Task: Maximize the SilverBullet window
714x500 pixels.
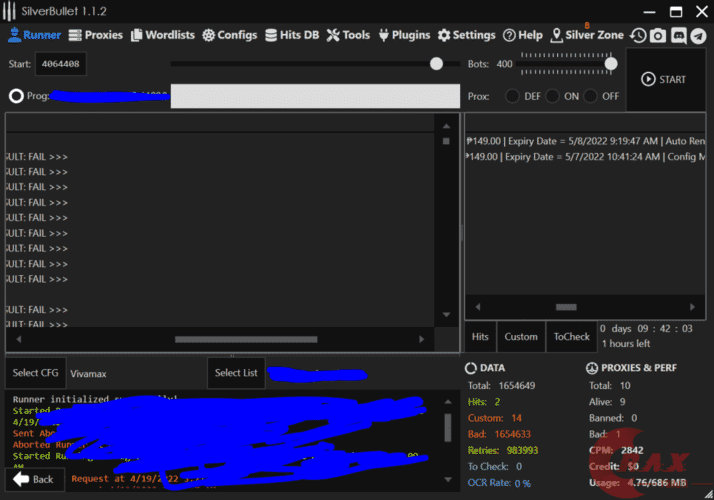Action: 676,11
